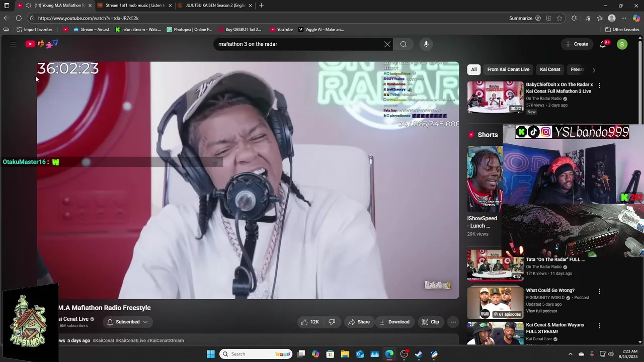Open the taskbar clock and date

pyautogui.click(x=629, y=354)
